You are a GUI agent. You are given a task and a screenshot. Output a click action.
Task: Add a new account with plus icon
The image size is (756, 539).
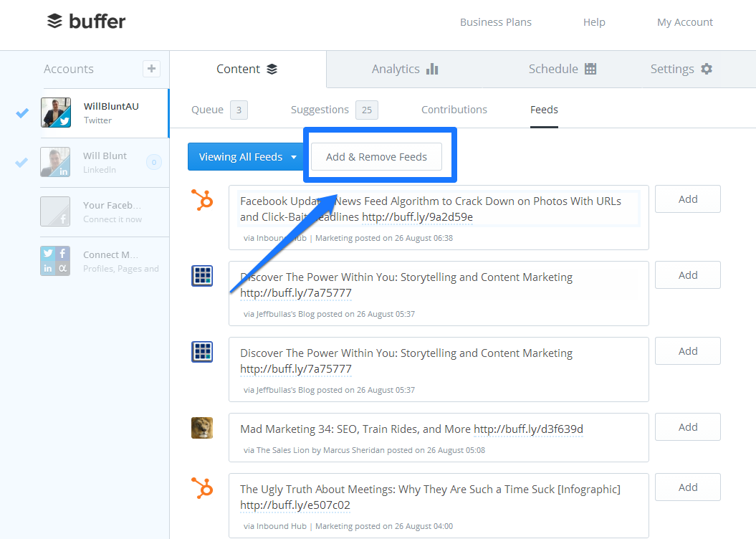tap(151, 69)
